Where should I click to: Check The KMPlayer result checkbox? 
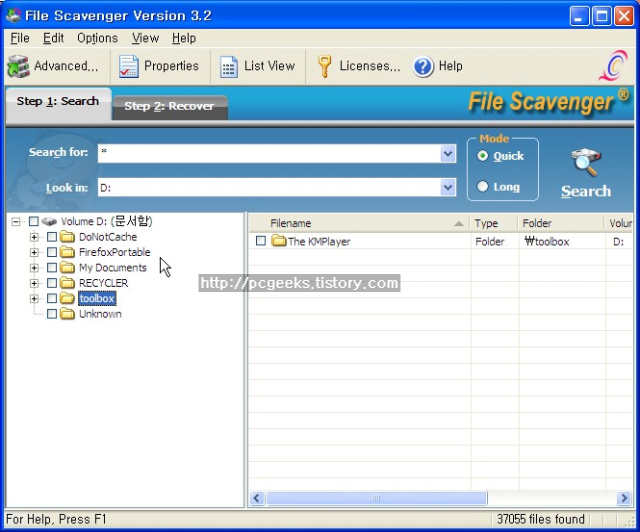[260, 241]
